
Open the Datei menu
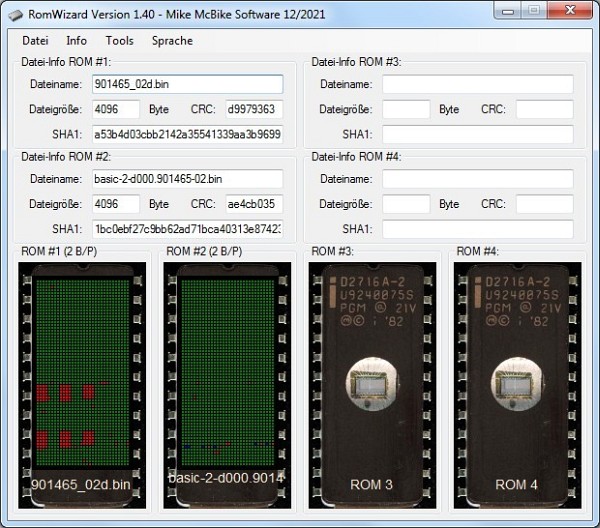pos(35,41)
